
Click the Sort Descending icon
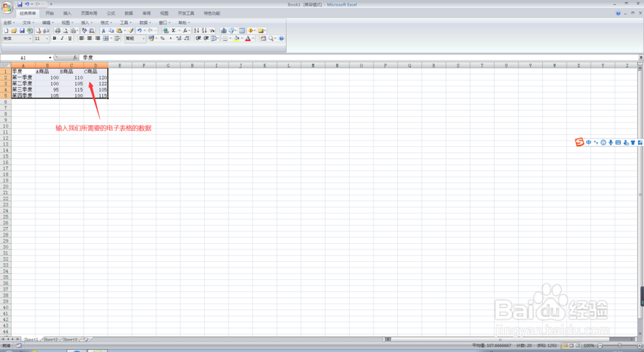click(x=204, y=30)
